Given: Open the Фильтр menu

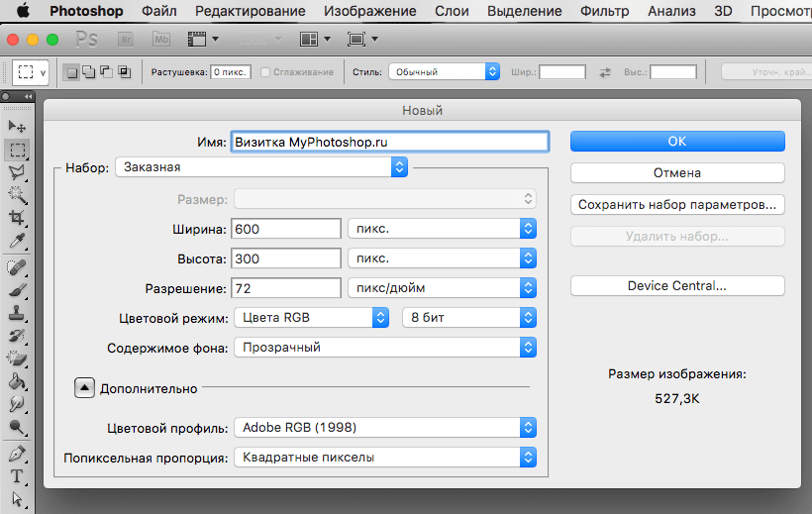Looking at the screenshot, I should click(x=604, y=12).
